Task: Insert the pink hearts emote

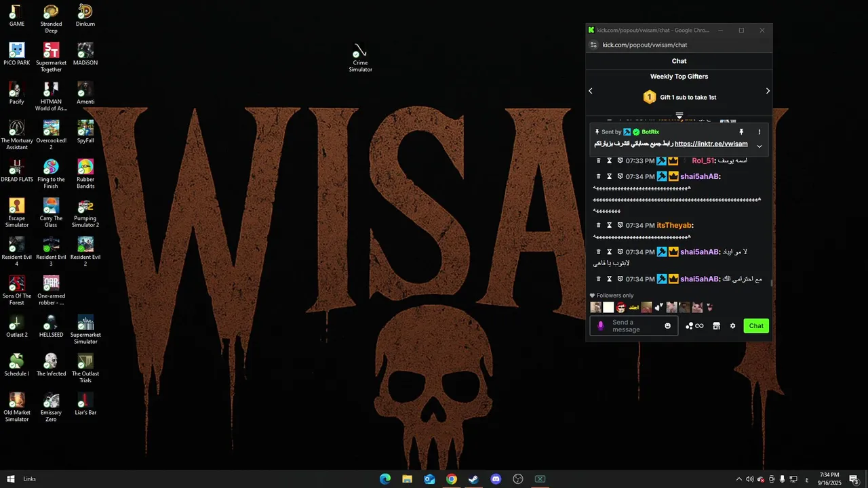Action: 710,308
